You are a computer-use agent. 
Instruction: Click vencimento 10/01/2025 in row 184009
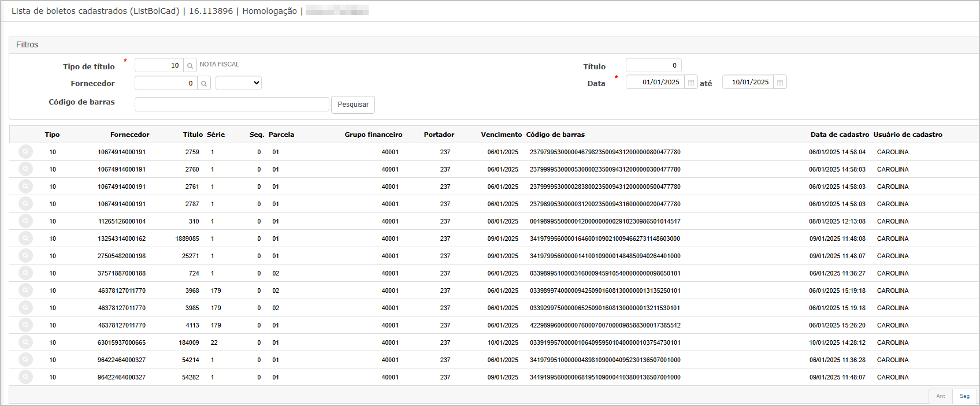(503, 342)
